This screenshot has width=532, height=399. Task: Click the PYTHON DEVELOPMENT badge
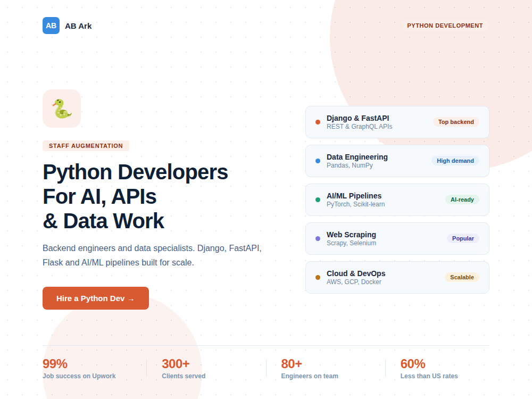tap(445, 26)
